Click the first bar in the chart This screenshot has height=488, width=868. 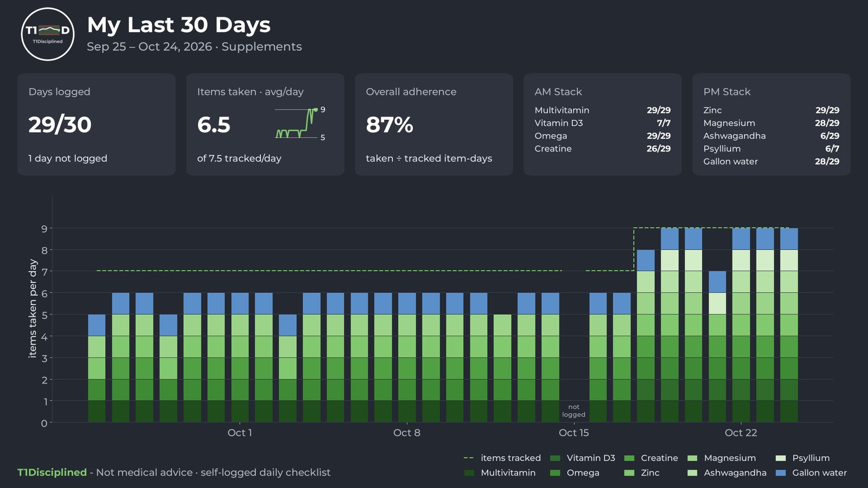coord(97,368)
